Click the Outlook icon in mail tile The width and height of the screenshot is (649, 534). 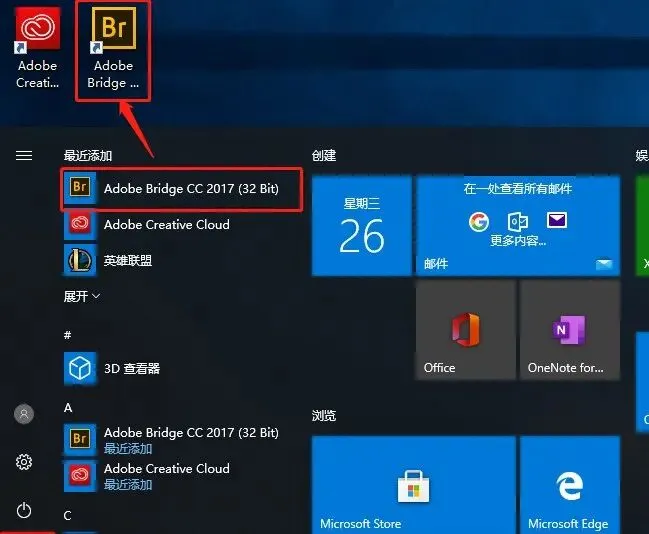[518, 221]
